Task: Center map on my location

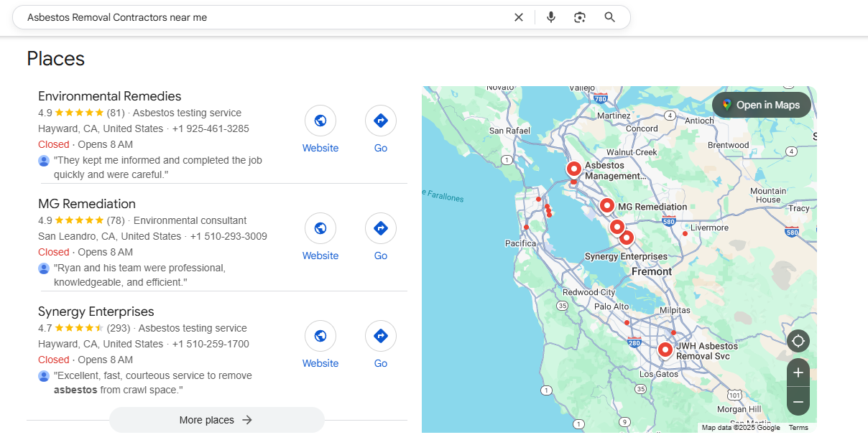Action: click(798, 340)
